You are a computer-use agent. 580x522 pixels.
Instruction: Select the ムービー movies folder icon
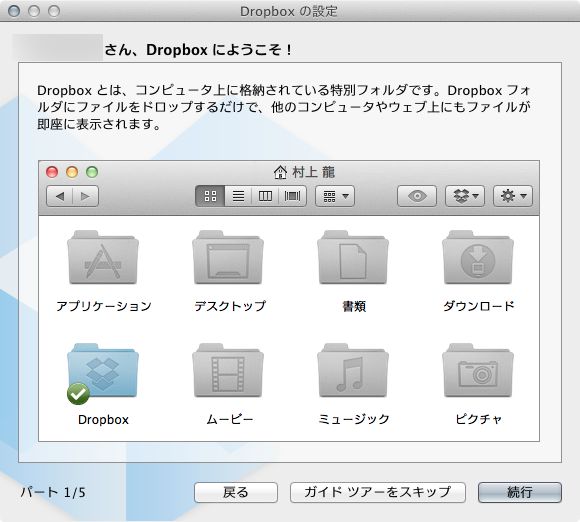[228, 370]
